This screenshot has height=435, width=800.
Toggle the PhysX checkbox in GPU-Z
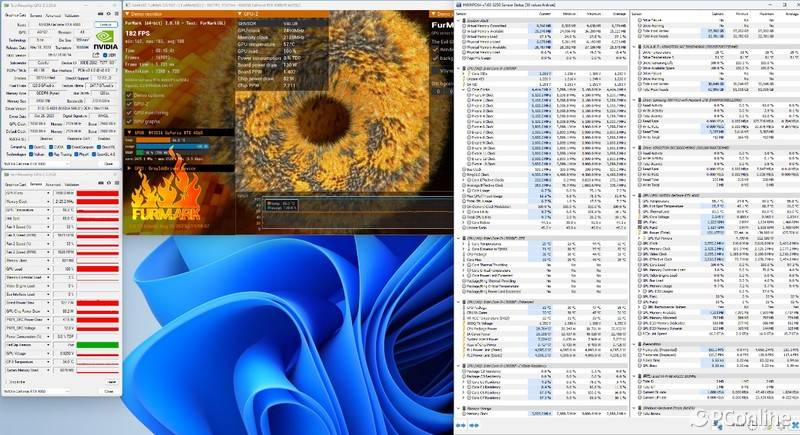tap(76, 154)
